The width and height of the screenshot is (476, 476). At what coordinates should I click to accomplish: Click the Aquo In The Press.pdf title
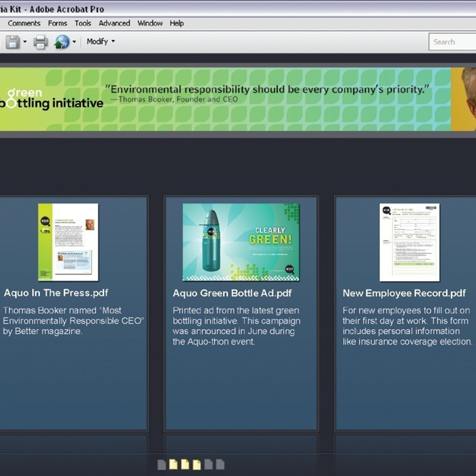click(x=56, y=293)
